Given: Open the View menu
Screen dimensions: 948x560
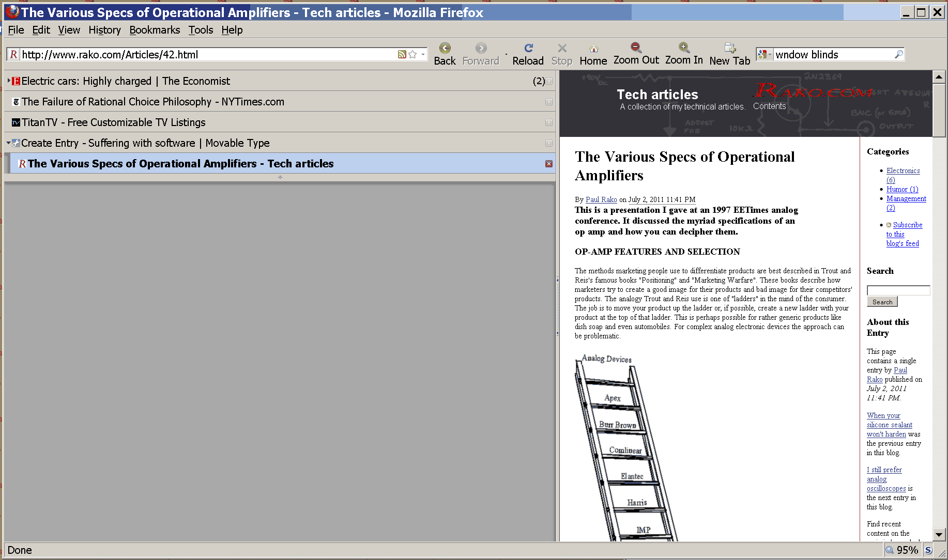Looking at the screenshot, I should [x=69, y=30].
